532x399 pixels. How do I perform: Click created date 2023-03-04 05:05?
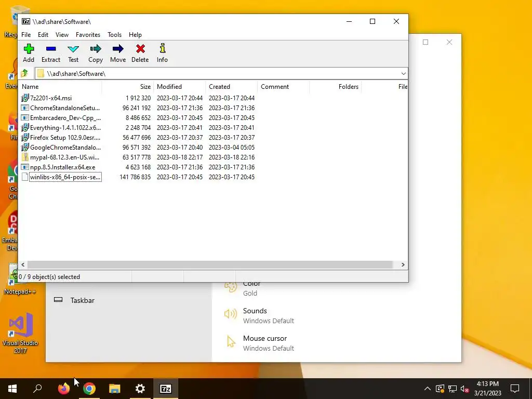pyautogui.click(x=232, y=147)
